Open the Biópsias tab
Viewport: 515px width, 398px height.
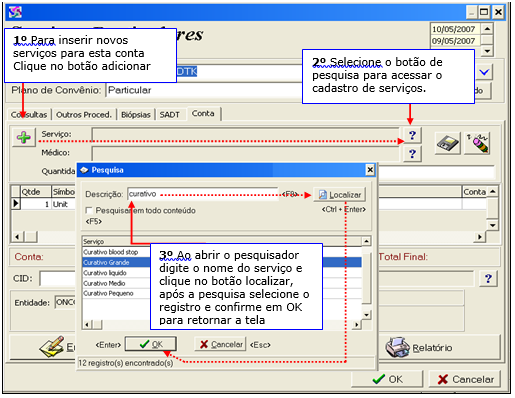click(x=136, y=115)
